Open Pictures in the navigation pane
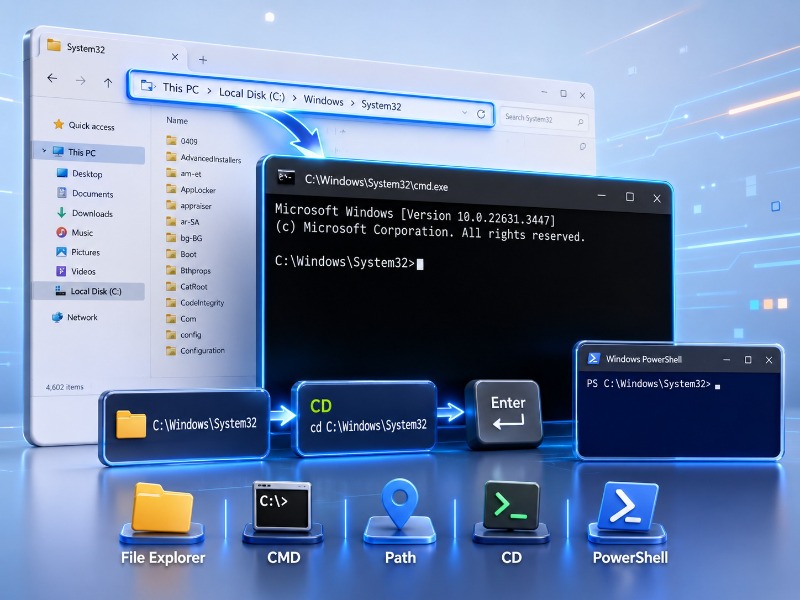The image size is (800, 600). pyautogui.click(x=78, y=252)
